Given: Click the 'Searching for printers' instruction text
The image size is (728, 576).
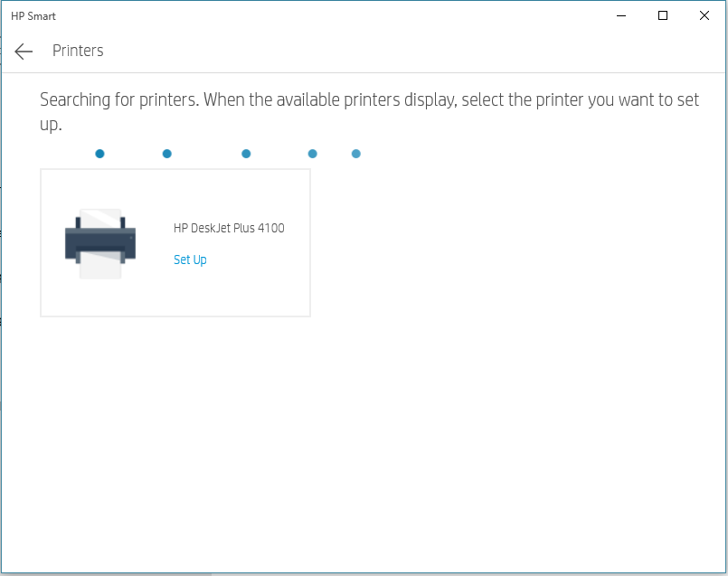Looking at the screenshot, I should pos(369,112).
